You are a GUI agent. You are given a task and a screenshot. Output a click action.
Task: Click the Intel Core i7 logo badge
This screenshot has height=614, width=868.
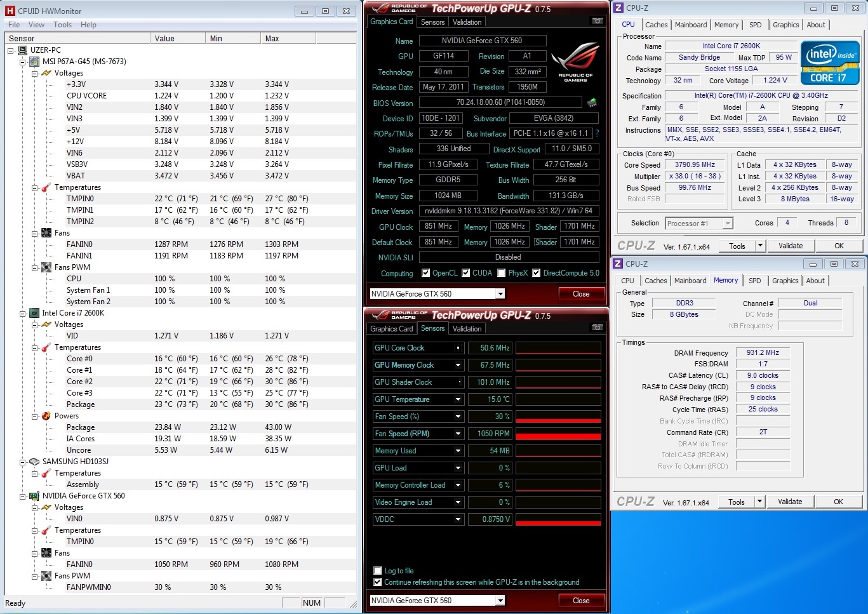pyautogui.click(x=831, y=63)
